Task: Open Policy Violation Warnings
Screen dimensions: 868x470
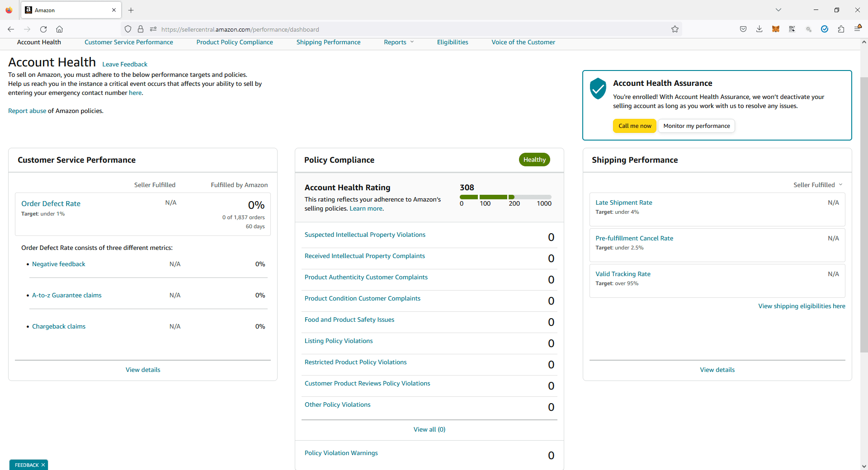Action: pyautogui.click(x=341, y=453)
